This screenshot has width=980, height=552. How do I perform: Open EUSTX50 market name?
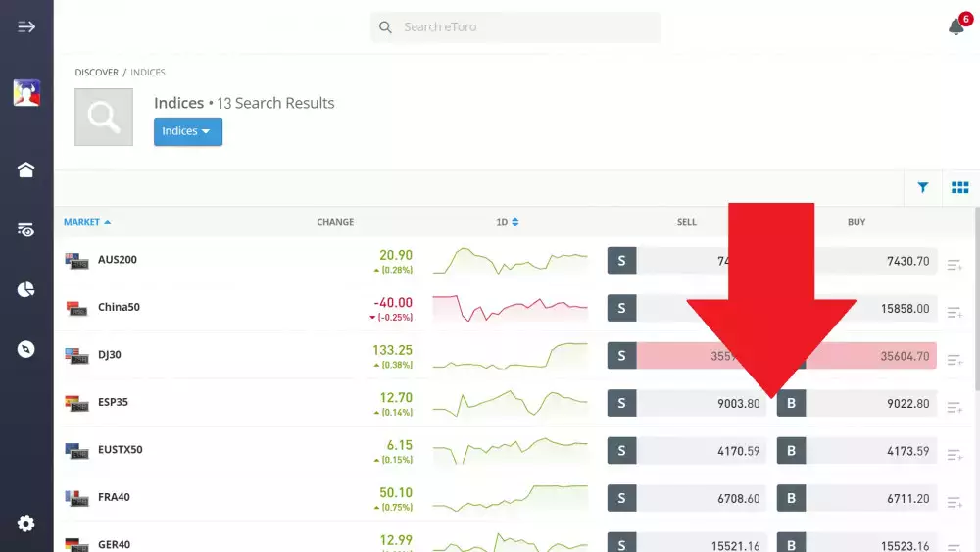[120, 449]
